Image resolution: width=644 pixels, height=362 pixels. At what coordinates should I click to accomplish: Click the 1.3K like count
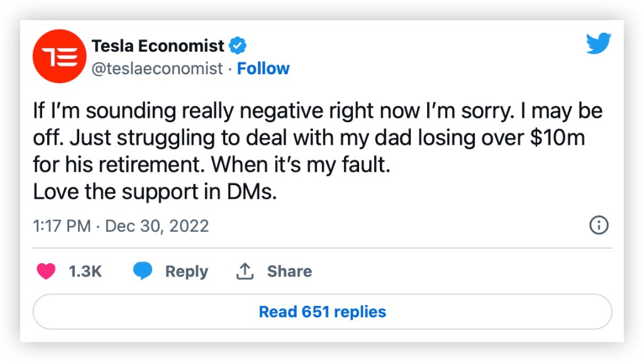tap(85, 271)
